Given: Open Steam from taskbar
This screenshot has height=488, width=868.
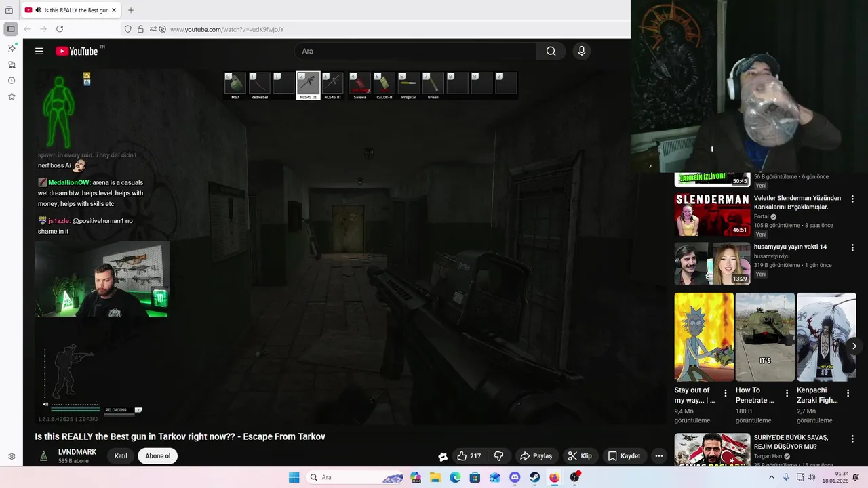Looking at the screenshot, I should pos(534,478).
